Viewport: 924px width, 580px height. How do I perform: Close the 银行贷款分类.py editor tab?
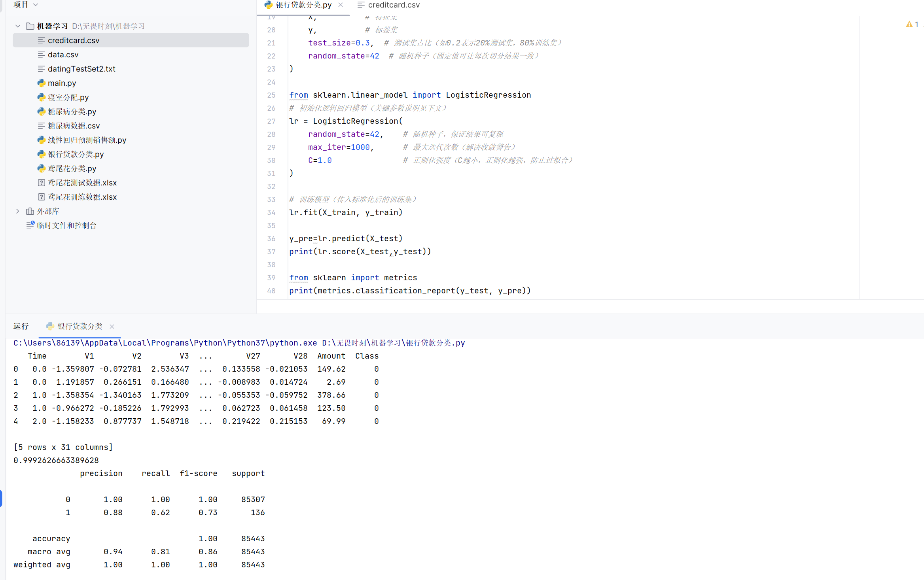click(x=341, y=5)
